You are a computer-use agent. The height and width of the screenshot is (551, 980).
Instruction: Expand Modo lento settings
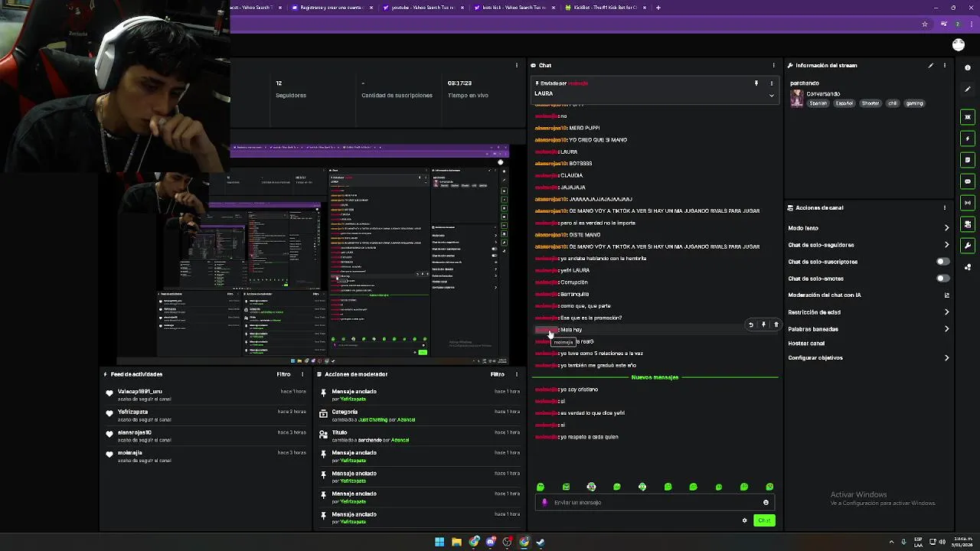point(946,228)
